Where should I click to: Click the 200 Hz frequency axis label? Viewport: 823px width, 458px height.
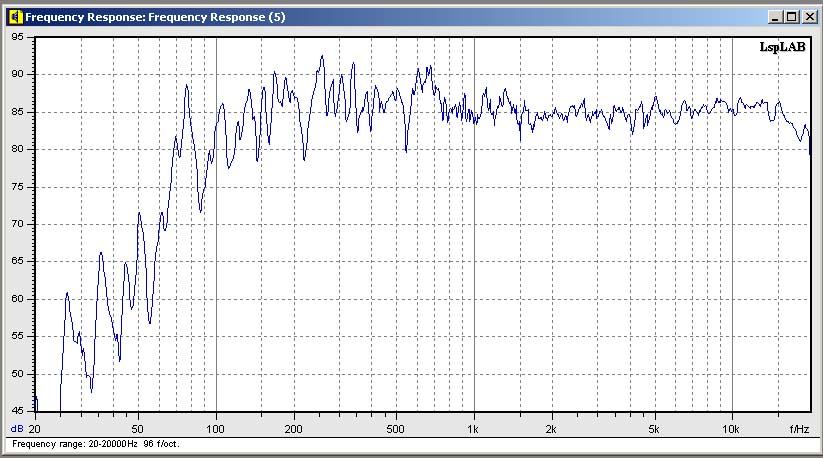(x=293, y=429)
